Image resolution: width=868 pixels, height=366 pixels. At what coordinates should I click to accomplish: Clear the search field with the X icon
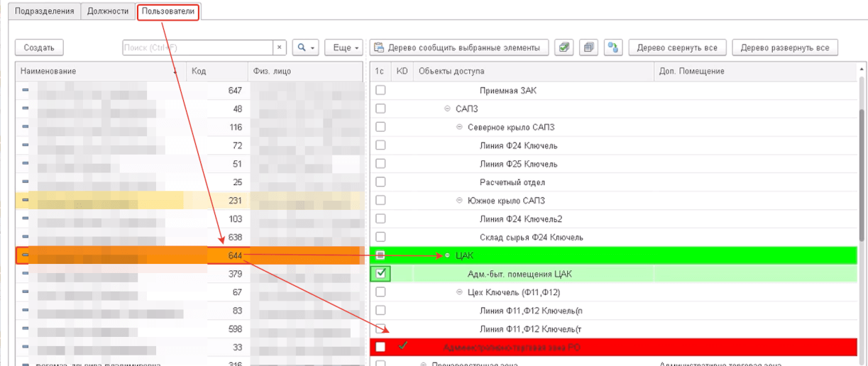pyautogui.click(x=280, y=48)
